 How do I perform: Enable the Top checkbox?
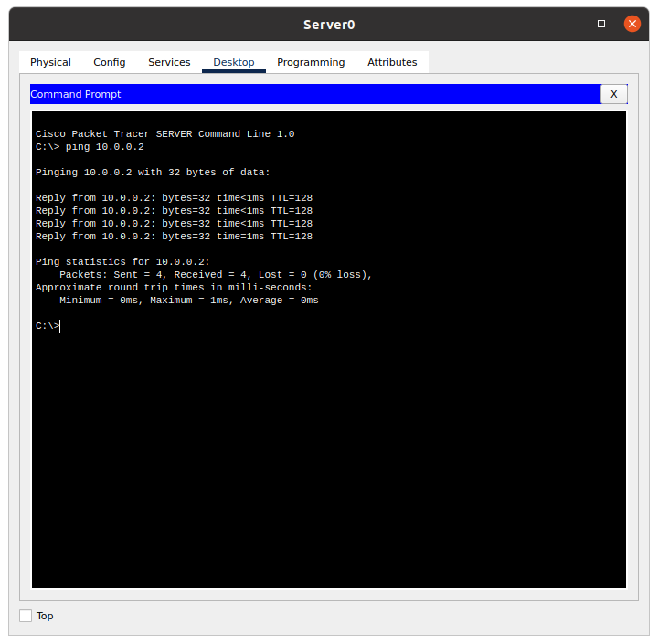[x=26, y=616]
